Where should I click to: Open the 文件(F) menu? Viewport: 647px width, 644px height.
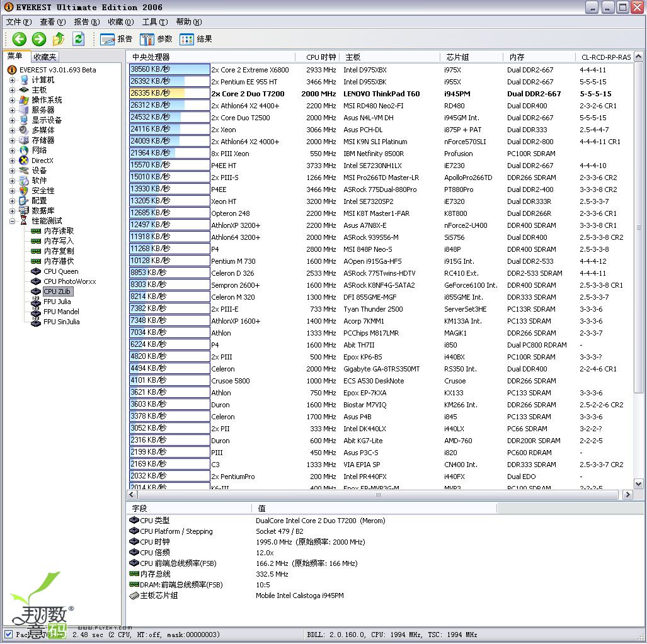(x=18, y=22)
